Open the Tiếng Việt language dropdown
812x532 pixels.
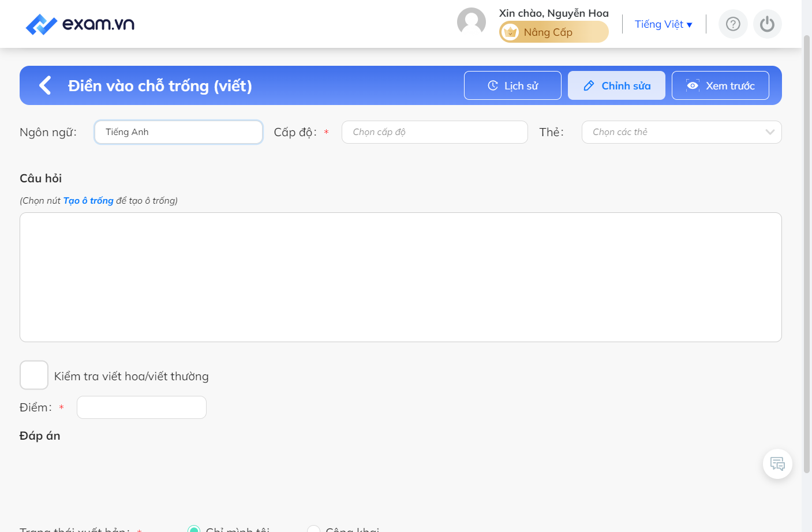(664, 24)
